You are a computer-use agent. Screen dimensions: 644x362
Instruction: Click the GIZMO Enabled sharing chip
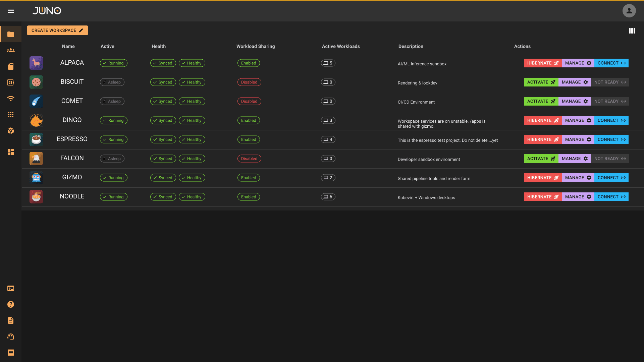pos(249,178)
